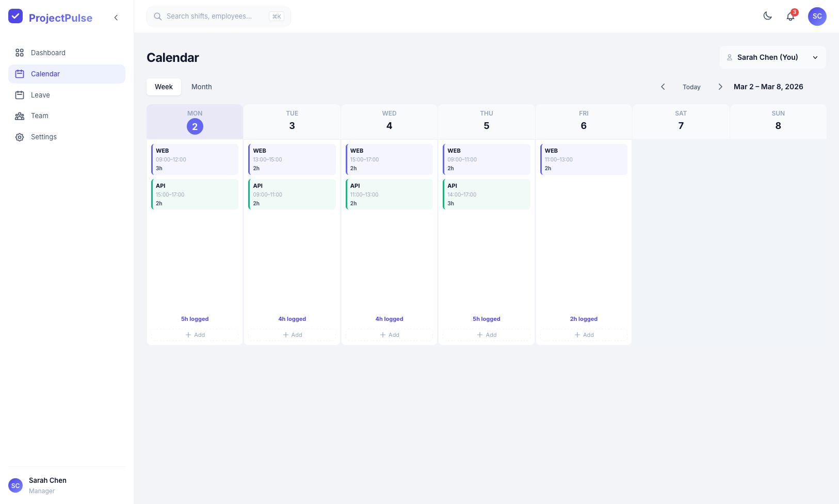Screen dimensions: 839x504
Task: Select the Week view tab
Action: point(164,87)
